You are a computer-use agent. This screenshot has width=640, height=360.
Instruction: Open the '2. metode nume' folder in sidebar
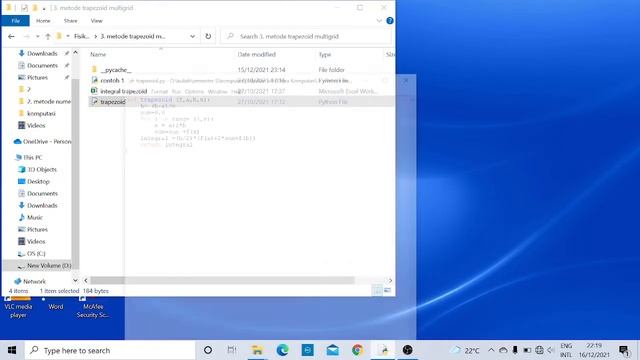point(49,101)
